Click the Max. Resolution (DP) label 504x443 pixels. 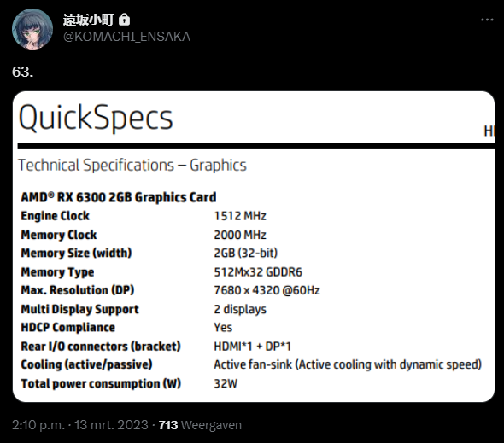coord(78,290)
